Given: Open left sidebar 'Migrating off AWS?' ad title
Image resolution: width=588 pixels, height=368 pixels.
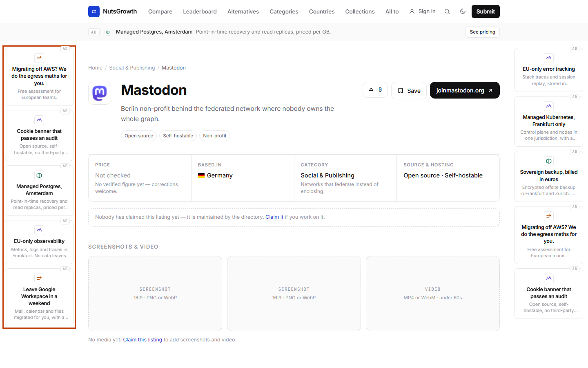Looking at the screenshot, I should [x=39, y=76].
